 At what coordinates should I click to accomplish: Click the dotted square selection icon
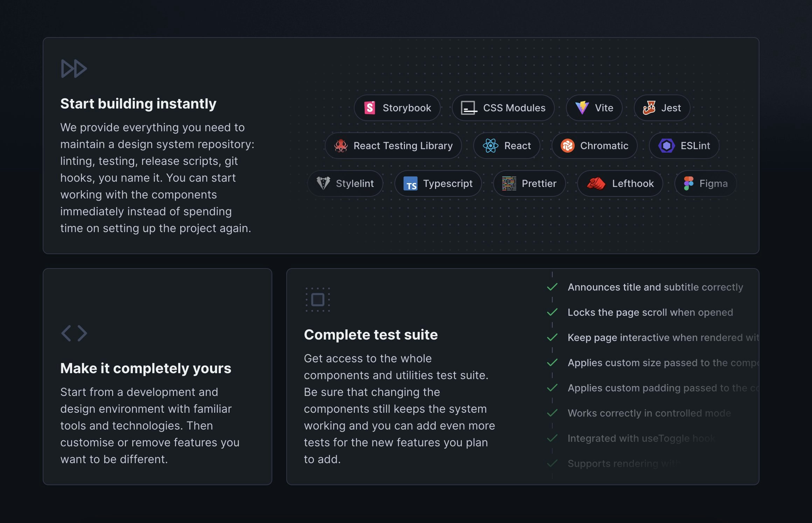pos(317,300)
